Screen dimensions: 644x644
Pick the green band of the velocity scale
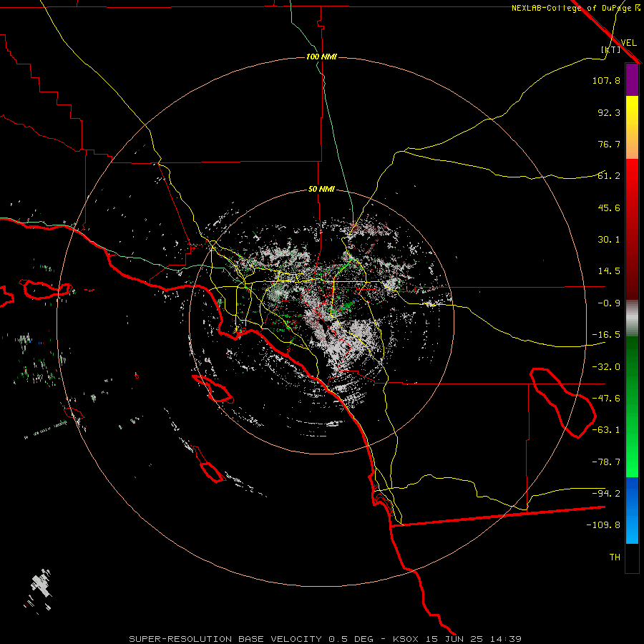[632, 407]
